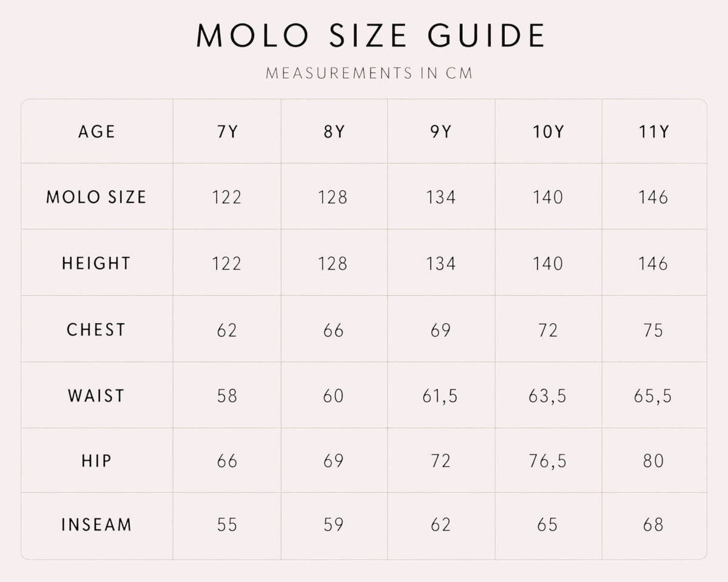Click the MOLO SIZE GUIDE title
This screenshot has width=728, height=582.
(371, 36)
